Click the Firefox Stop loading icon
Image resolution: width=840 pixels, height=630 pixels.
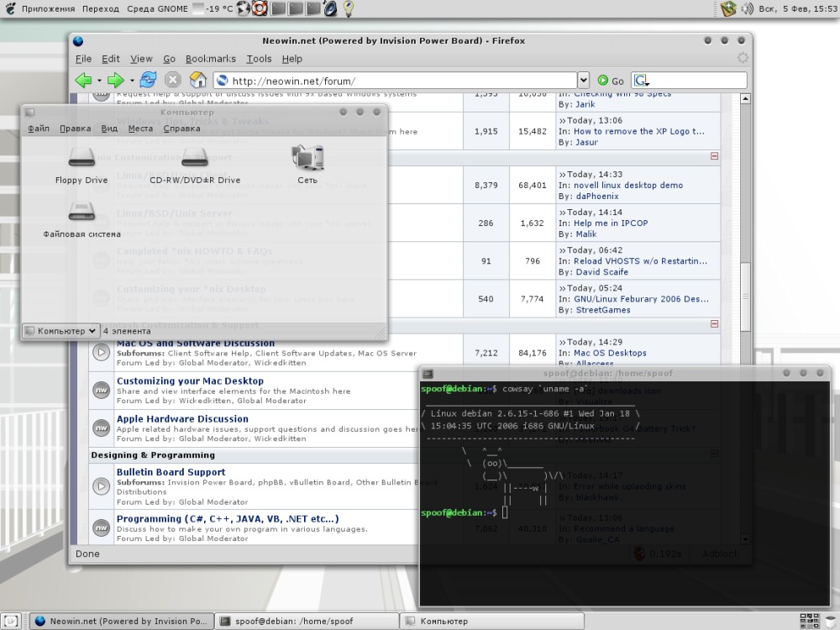click(172, 80)
